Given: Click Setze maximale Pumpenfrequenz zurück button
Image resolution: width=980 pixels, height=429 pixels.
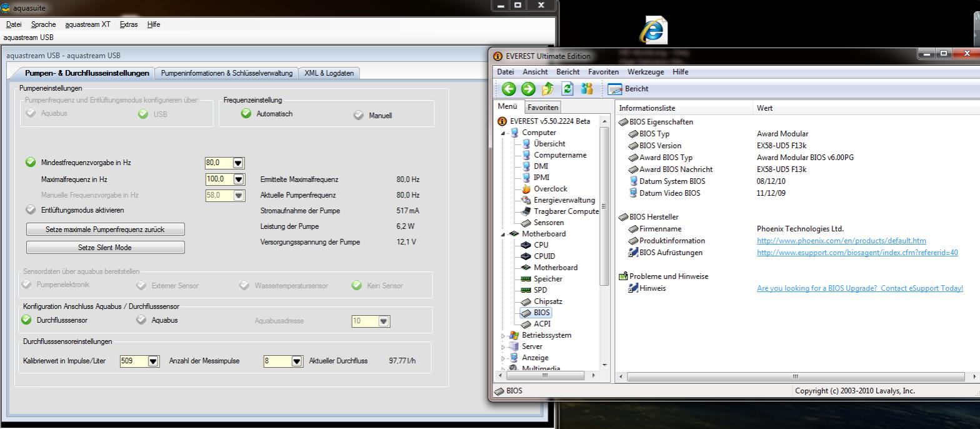Looking at the screenshot, I should click(105, 230).
